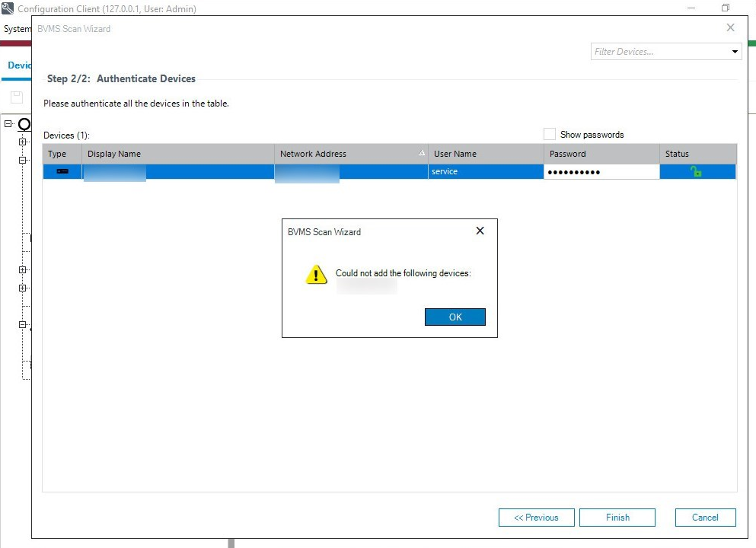The height and width of the screenshot is (548, 756).
Task: Sort by the Display Name column header
Action: coord(178,154)
